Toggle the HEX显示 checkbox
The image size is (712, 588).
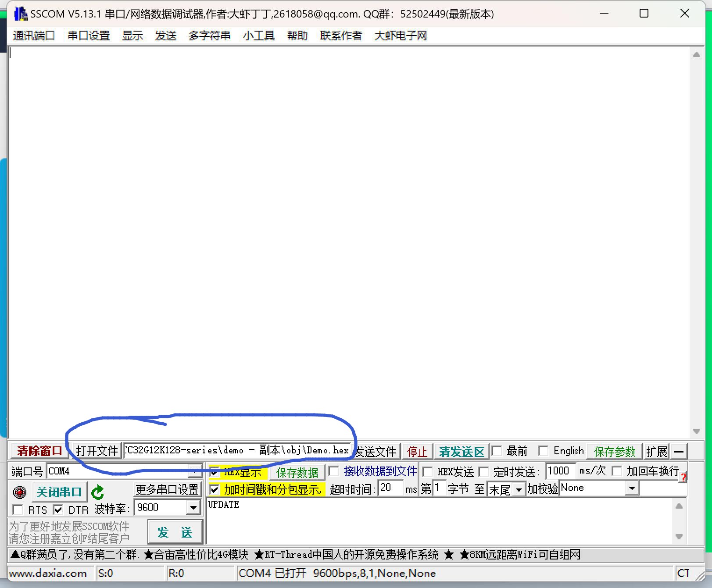pyautogui.click(x=214, y=472)
